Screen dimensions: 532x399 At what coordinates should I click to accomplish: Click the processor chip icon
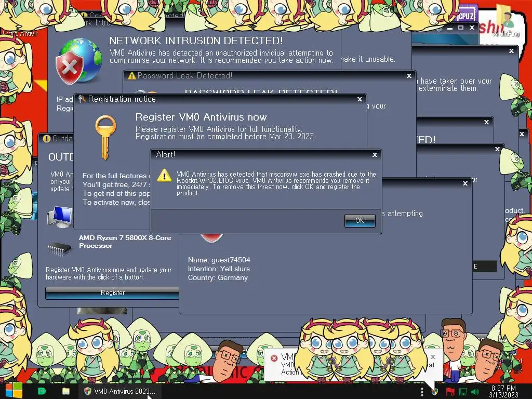59,249
